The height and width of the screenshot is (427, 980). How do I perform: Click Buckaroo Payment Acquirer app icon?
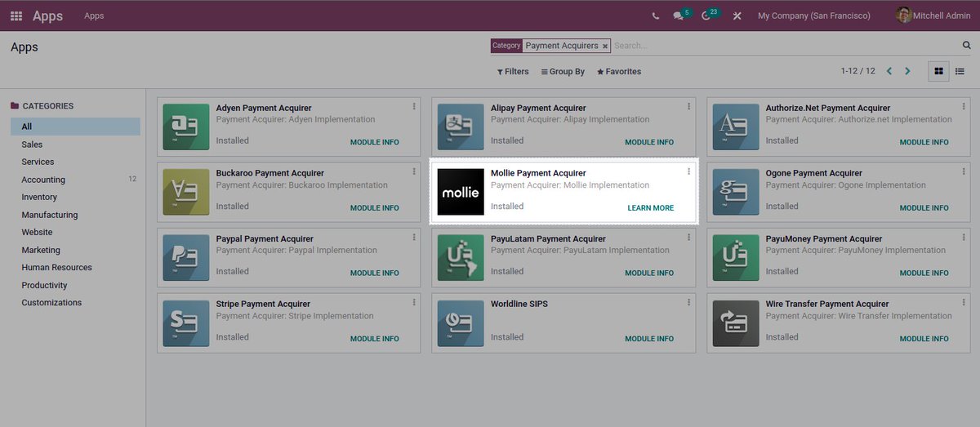(186, 192)
